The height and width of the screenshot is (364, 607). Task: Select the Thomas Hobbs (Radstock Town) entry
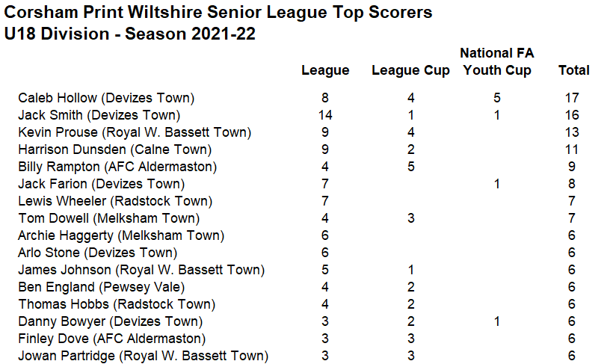(x=117, y=304)
